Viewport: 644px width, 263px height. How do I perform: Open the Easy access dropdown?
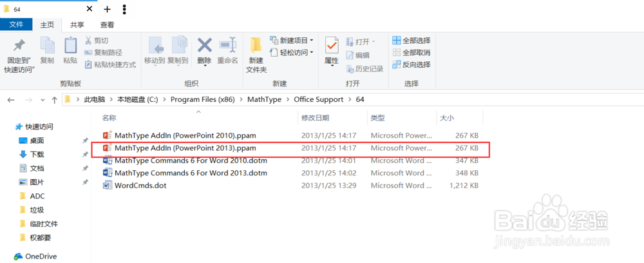pyautogui.click(x=291, y=52)
